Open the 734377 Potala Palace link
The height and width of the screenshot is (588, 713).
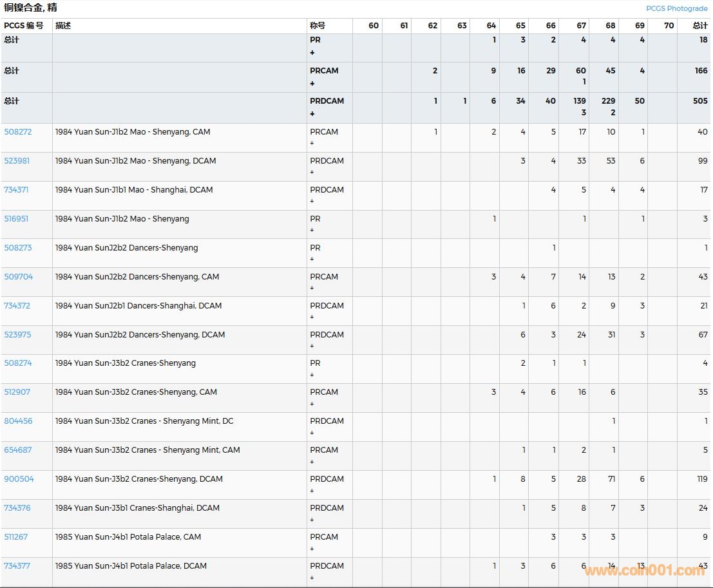[x=17, y=566]
